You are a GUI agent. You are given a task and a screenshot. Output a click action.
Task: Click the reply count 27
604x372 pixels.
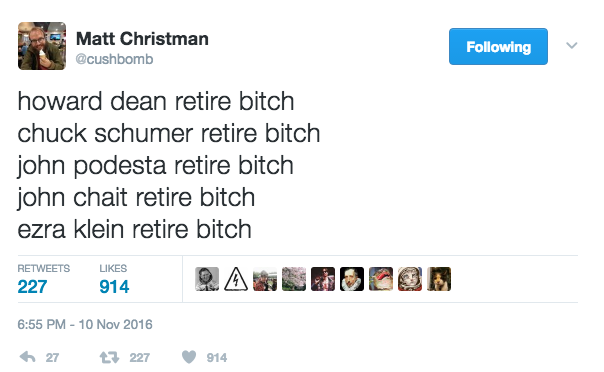point(52,358)
